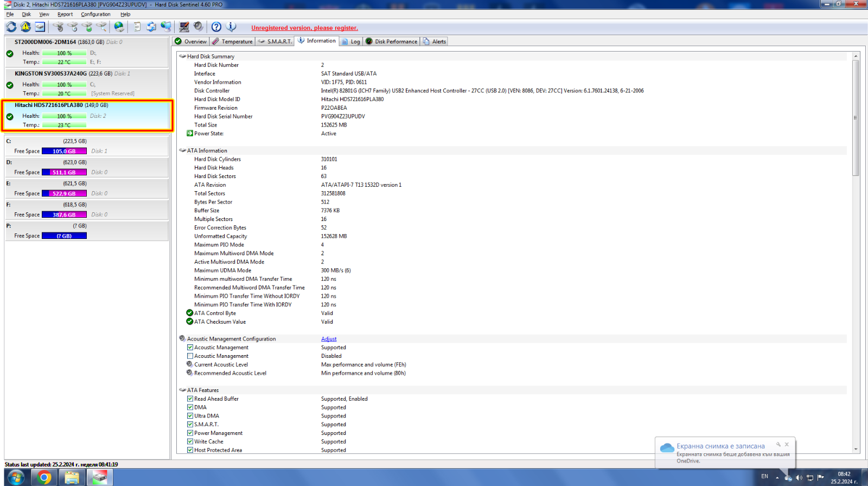Click the KINGSTON health status check icon
868x486 pixels.
click(10, 85)
